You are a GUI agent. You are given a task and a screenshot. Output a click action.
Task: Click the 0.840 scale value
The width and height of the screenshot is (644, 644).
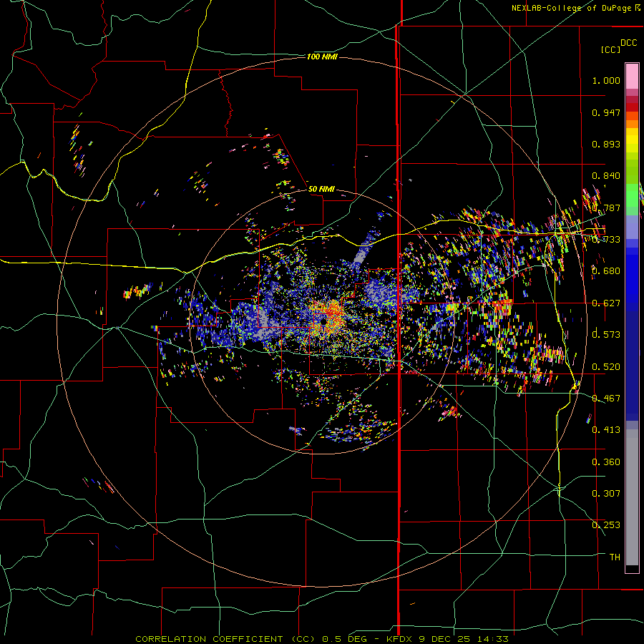pyautogui.click(x=606, y=176)
